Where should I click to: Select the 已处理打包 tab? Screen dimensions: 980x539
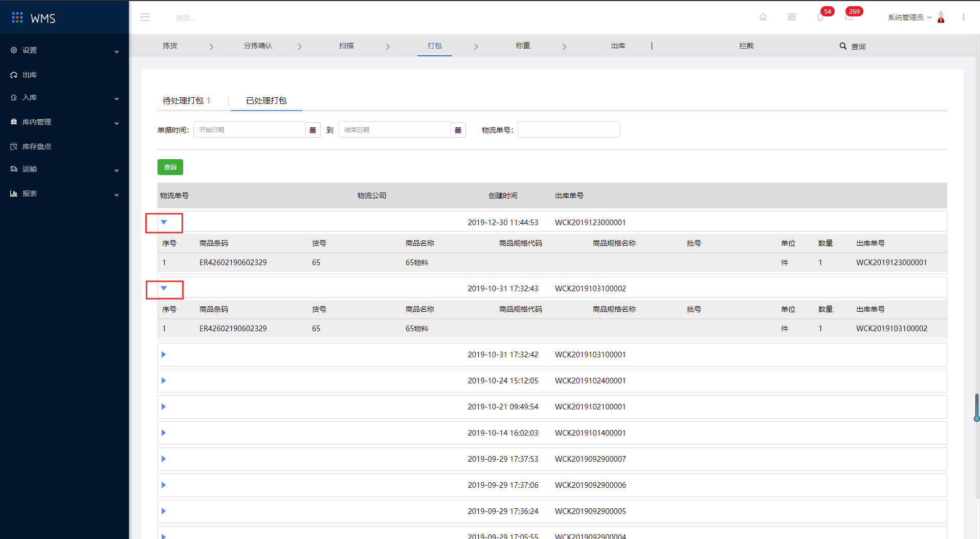pos(266,100)
